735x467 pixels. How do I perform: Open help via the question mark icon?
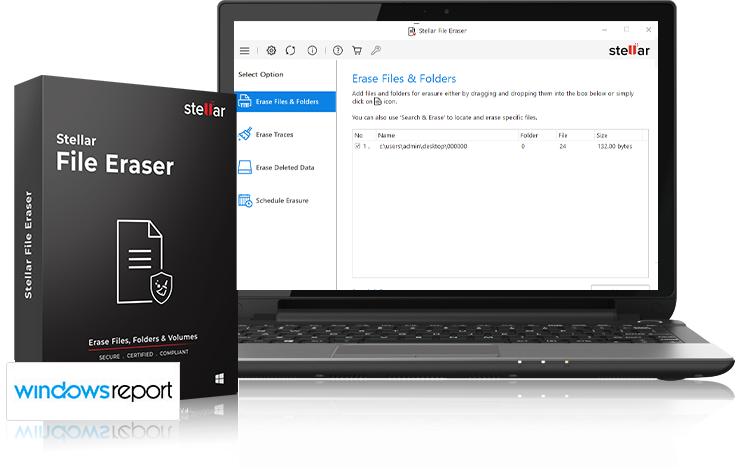point(338,51)
